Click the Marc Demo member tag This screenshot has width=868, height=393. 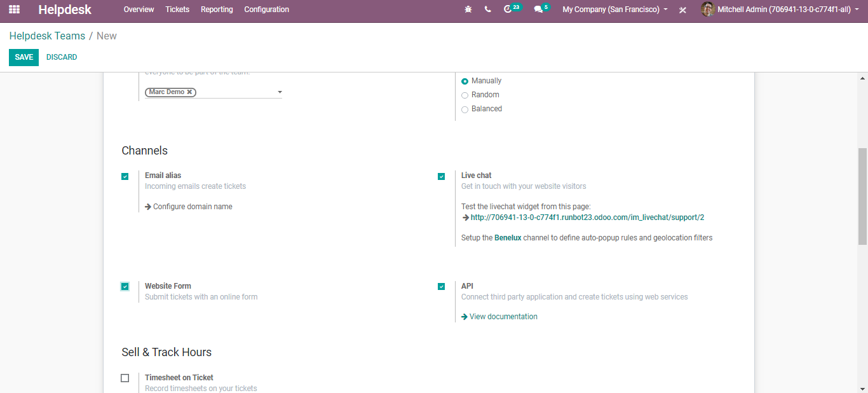point(171,92)
